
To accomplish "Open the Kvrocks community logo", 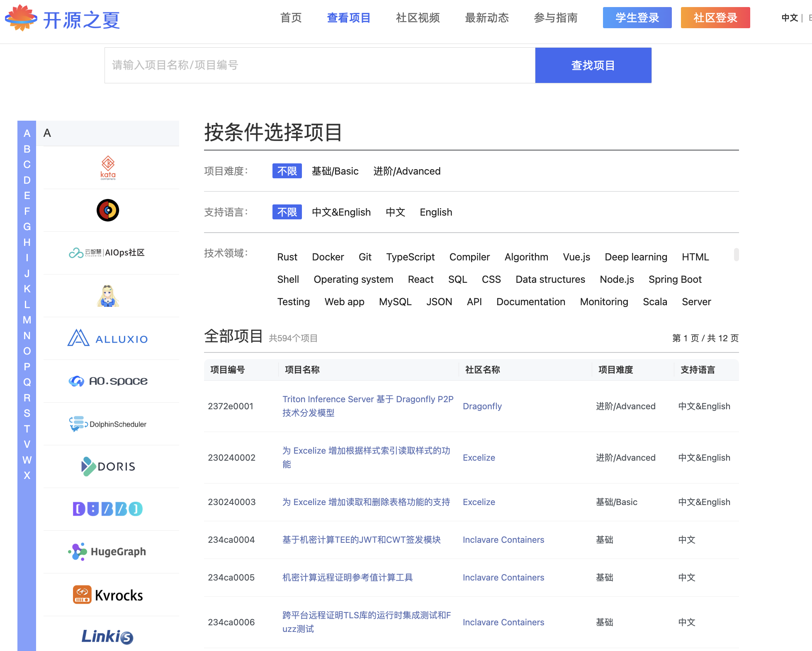I will [108, 595].
